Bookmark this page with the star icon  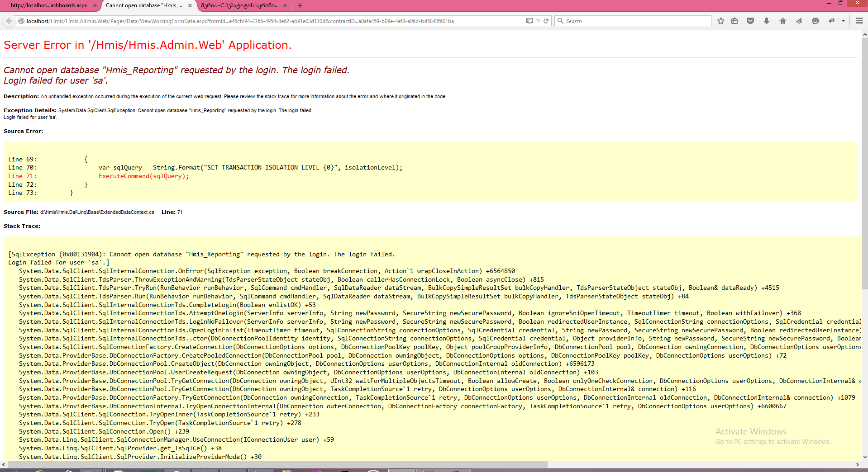721,21
